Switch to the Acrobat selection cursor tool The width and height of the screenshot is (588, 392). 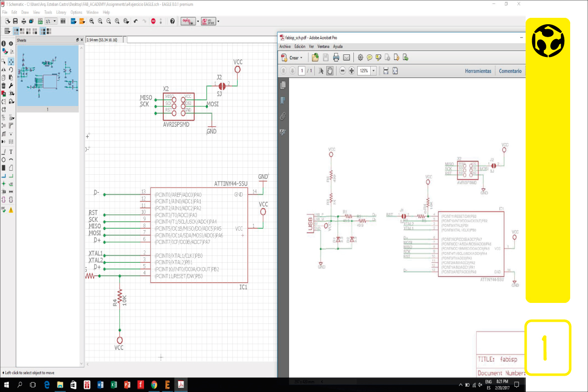click(x=321, y=71)
